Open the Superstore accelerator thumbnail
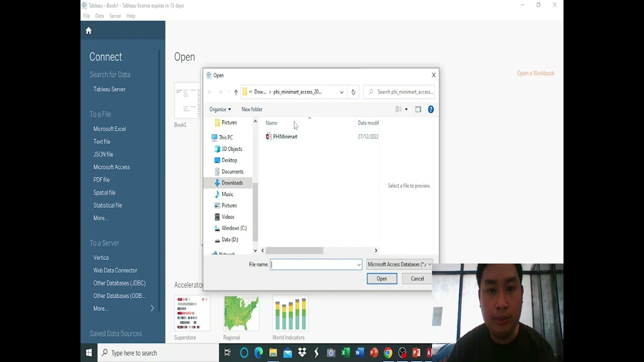644x362 pixels. pos(192,313)
